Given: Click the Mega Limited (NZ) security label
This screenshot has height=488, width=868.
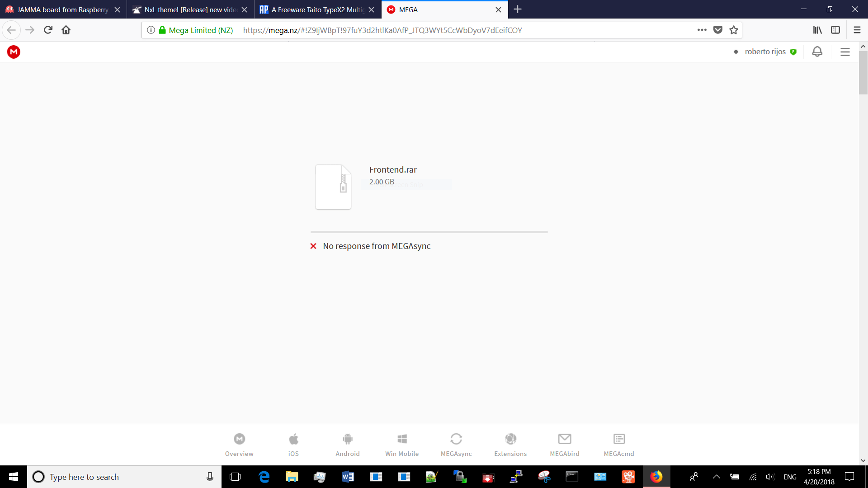Looking at the screenshot, I should 201,30.
